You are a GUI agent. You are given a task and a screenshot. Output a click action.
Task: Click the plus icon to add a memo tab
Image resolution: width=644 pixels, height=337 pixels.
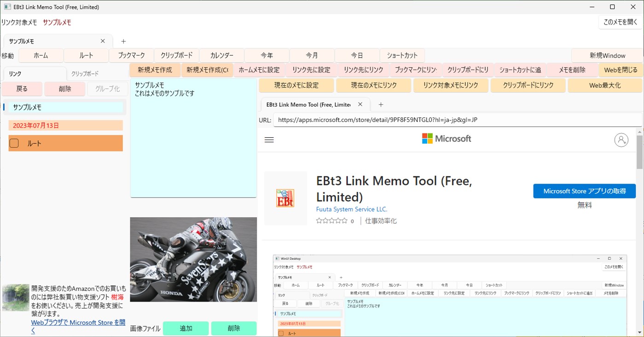pyautogui.click(x=123, y=41)
